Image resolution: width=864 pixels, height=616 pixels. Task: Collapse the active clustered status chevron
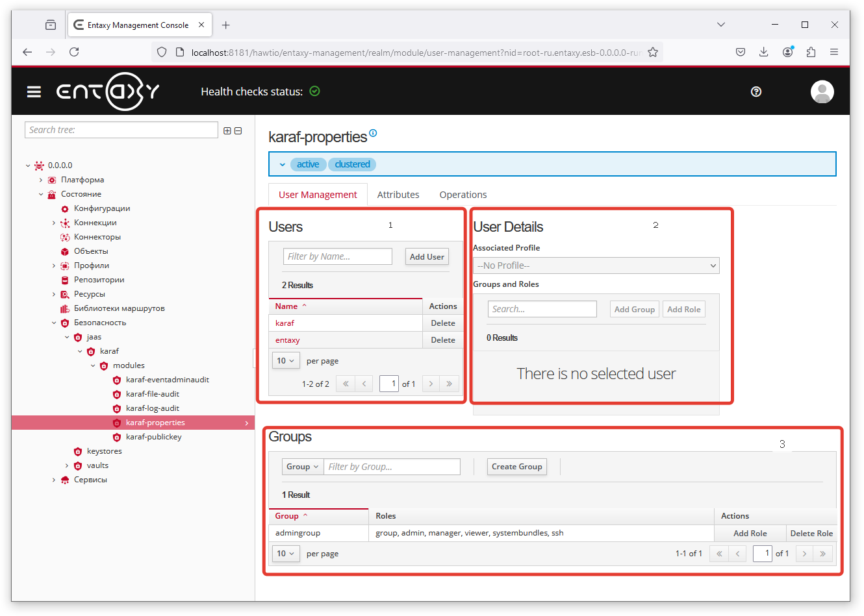coord(283,164)
